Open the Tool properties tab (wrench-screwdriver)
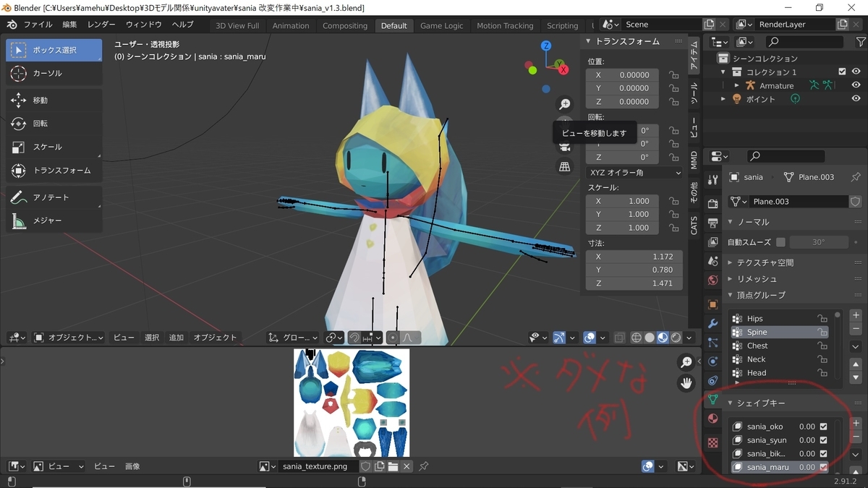 pos(712,179)
